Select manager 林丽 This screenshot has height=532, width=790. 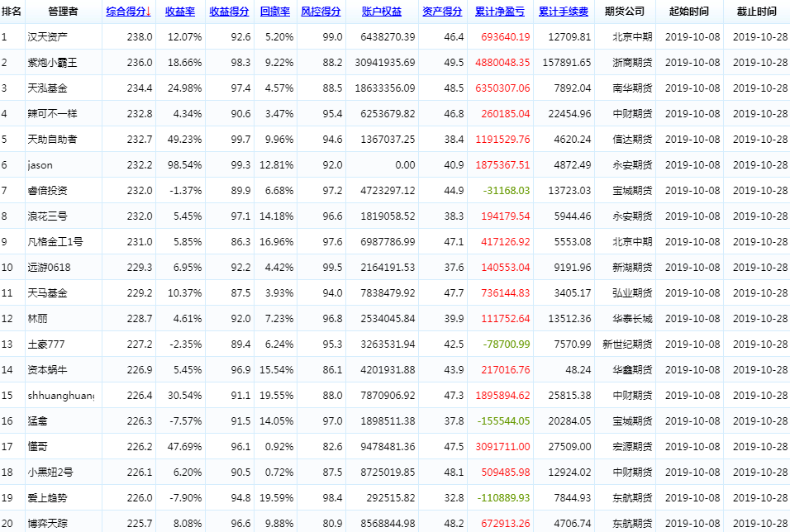(x=37, y=318)
